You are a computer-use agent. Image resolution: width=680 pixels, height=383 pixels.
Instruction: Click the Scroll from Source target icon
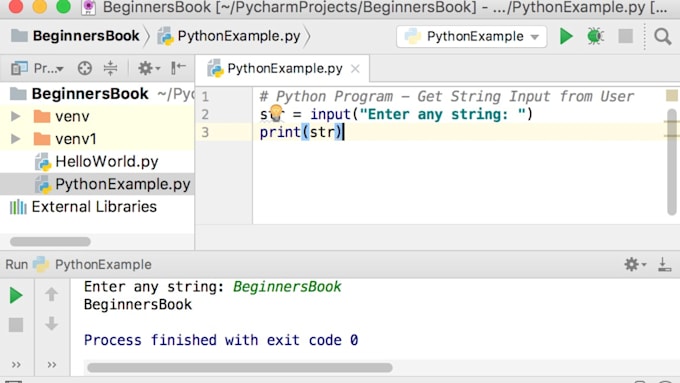point(85,68)
